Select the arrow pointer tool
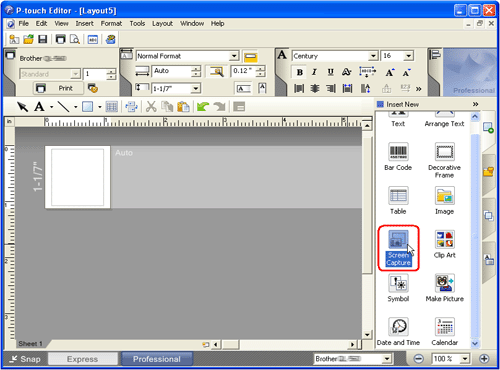This screenshot has height=370, width=500. point(23,107)
